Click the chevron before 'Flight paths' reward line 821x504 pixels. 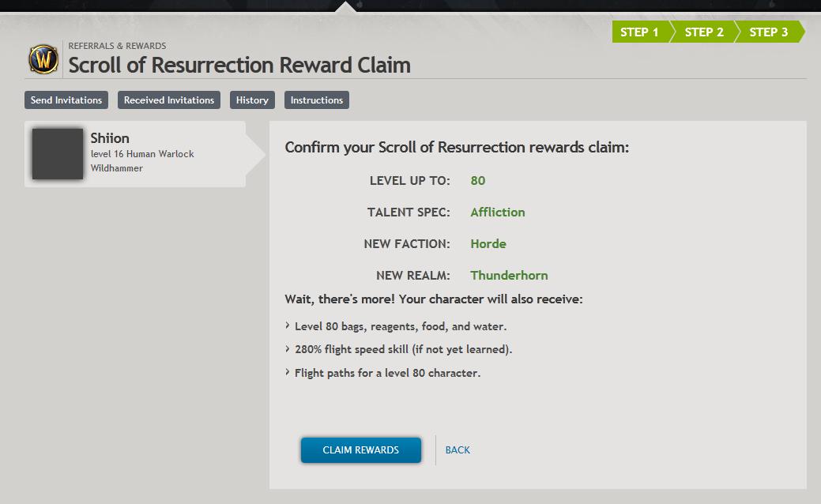287,372
